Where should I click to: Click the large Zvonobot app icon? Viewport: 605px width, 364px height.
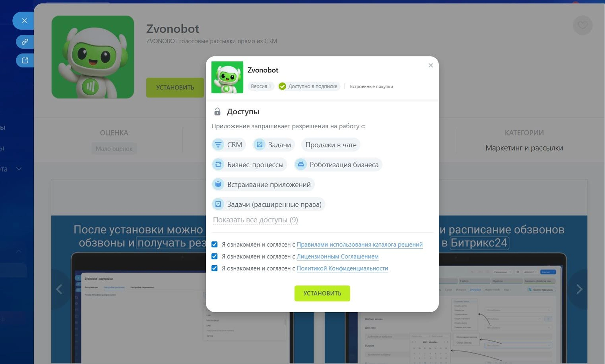tap(93, 57)
